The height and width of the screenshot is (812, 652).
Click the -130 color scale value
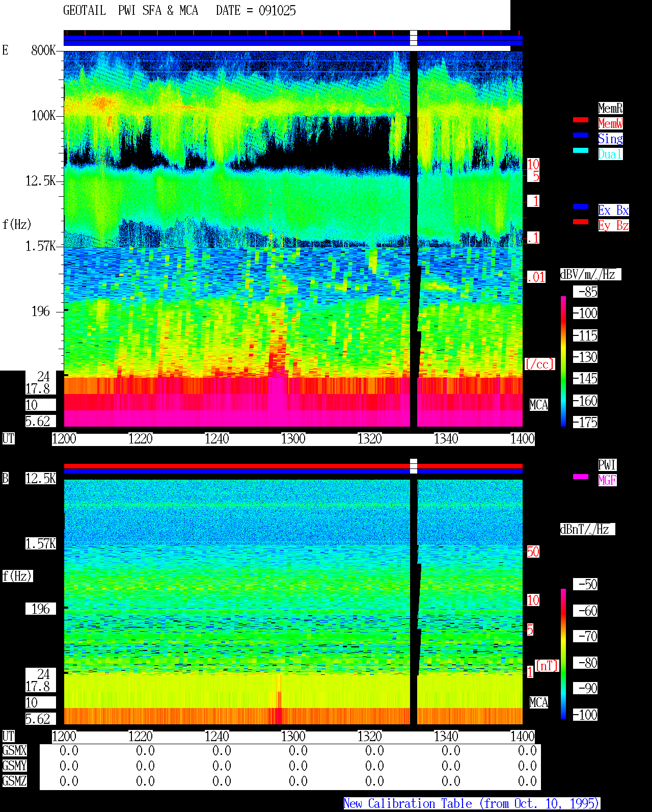[x=585, y=357]
